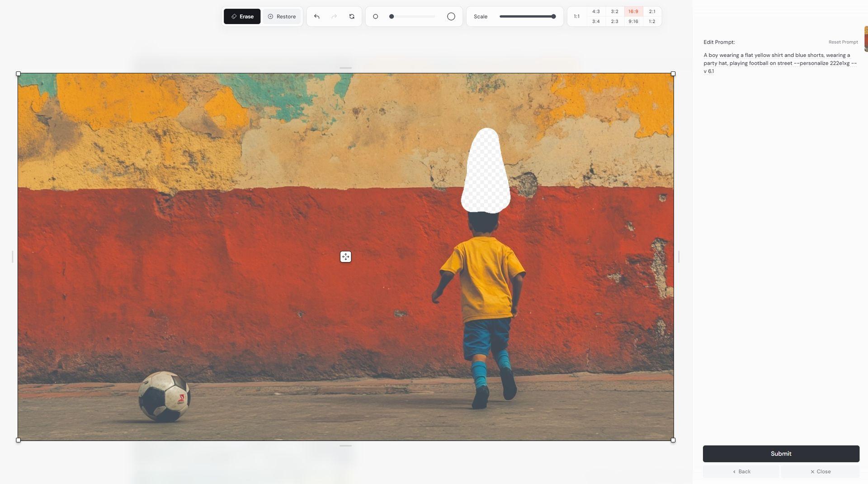This screenshot has height=484, width=868.
Task: Click the Edit Prompt label
Action: pyautogui.click(x=719, y=42)
